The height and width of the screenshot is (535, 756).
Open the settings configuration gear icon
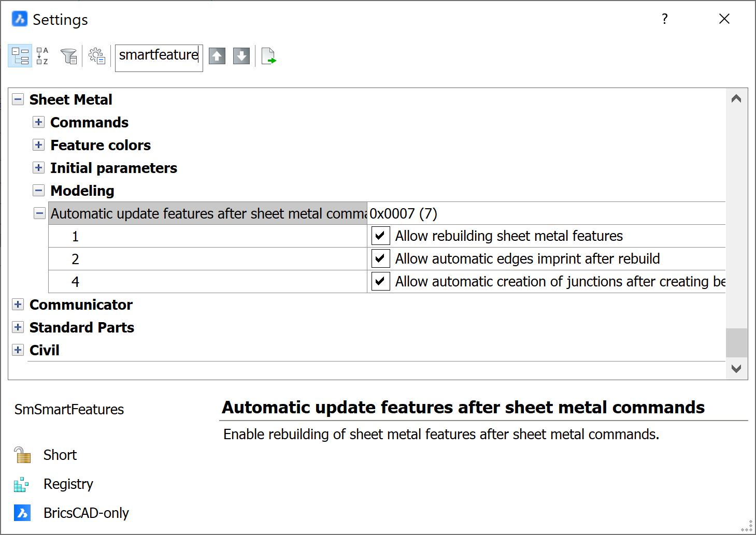pyautogui.click(x=97, y=56)
